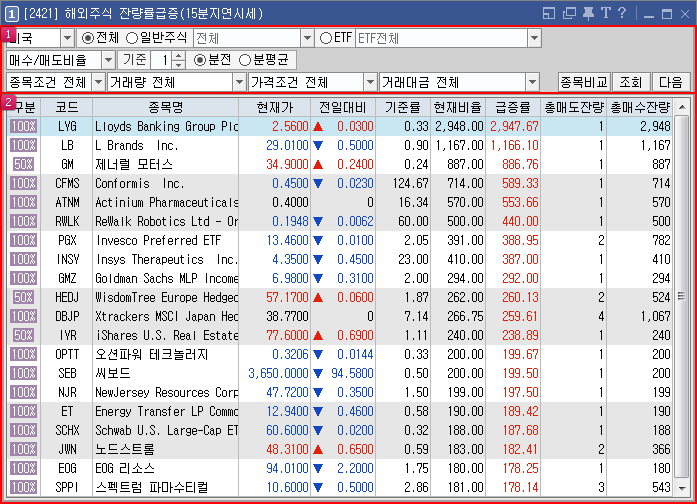Viewport: 697px width, 504px height.
Task: Click the 제너럴 모터스 stock name
Action: pos(133,165)
